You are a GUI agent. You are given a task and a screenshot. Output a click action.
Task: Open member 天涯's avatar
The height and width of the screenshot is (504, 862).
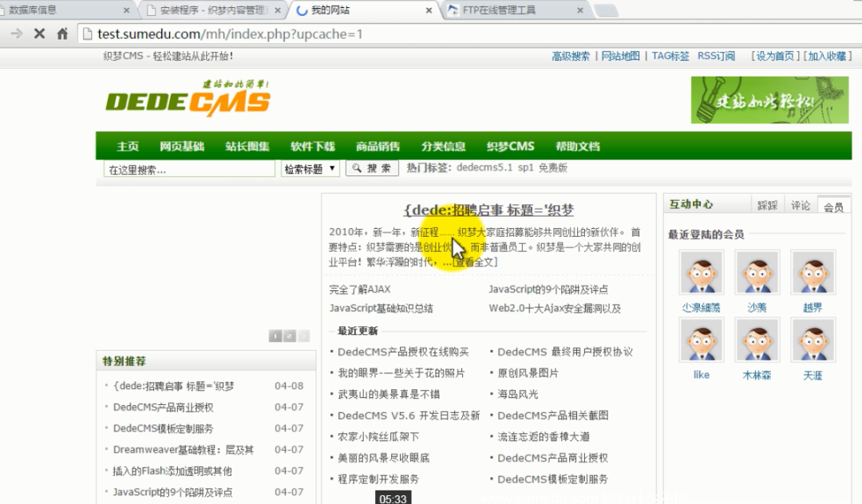(x=813, y=340)
